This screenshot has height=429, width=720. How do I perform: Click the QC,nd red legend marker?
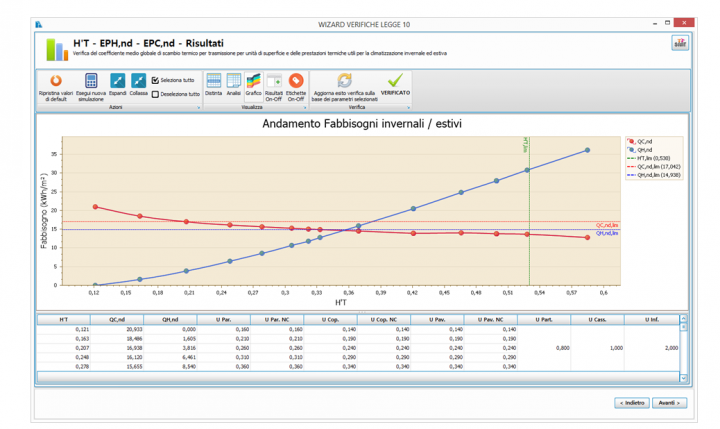coord(631,142)
